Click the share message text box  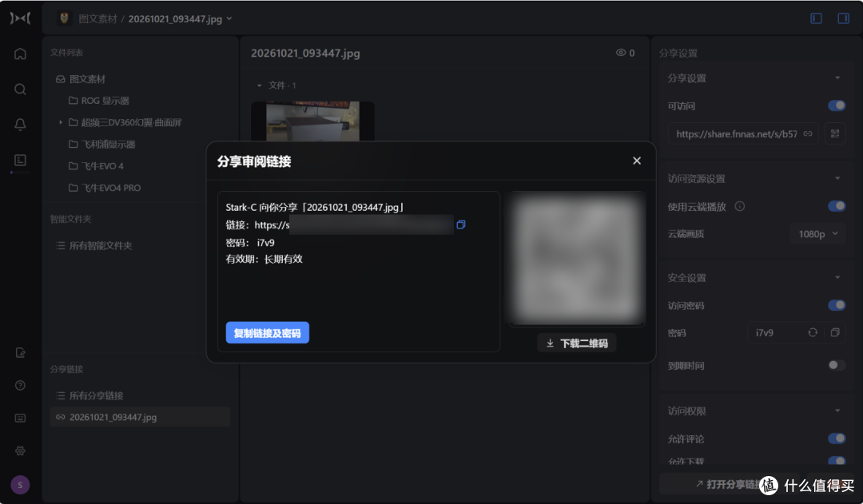click(x=359, y=272)
